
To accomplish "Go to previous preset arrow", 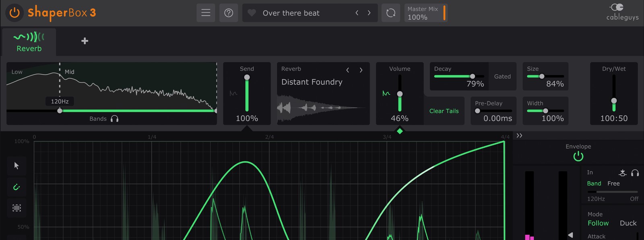I will [x=357, y=13].
